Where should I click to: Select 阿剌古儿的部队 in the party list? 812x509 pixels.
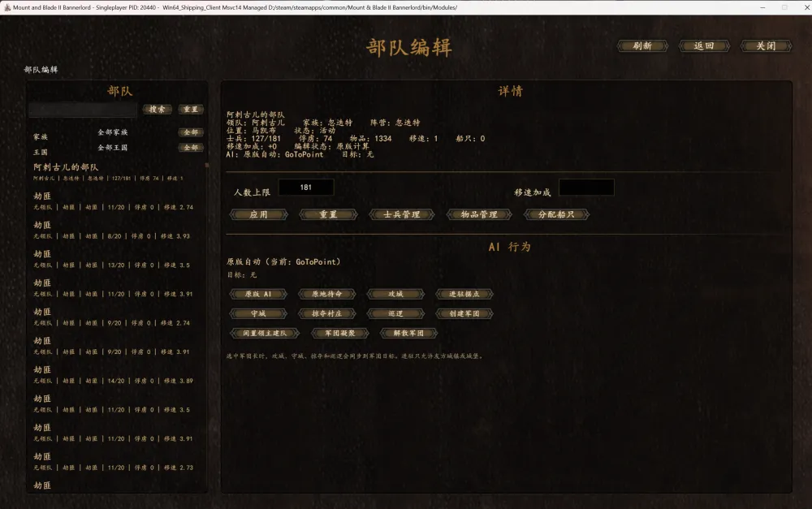[x=116, y=172]
